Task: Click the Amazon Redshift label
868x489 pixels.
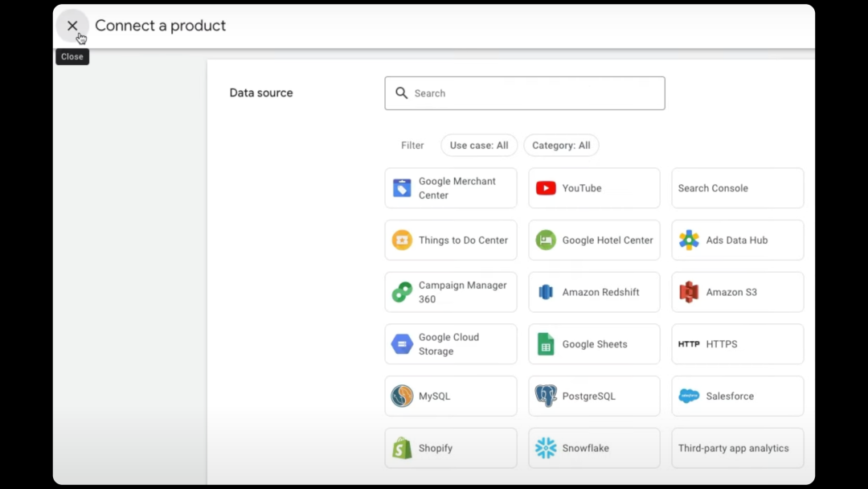Action: point(600,293)
